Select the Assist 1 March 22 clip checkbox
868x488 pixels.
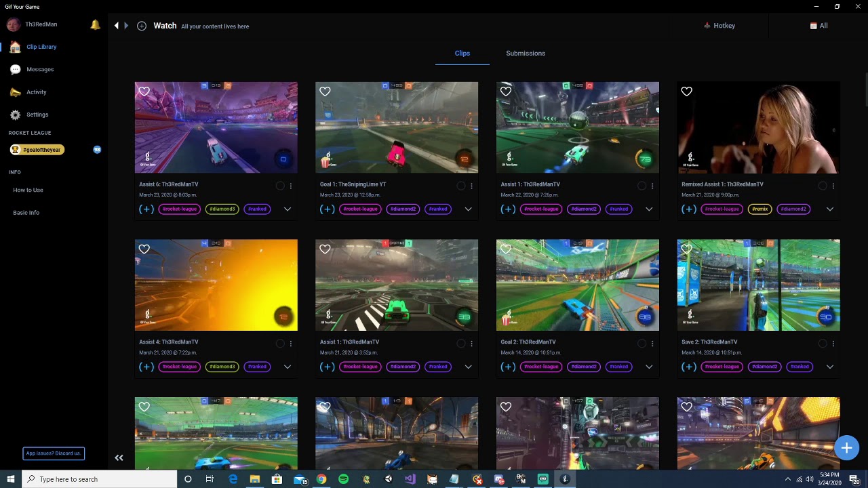pyautogui.click(x=642, y=186)
